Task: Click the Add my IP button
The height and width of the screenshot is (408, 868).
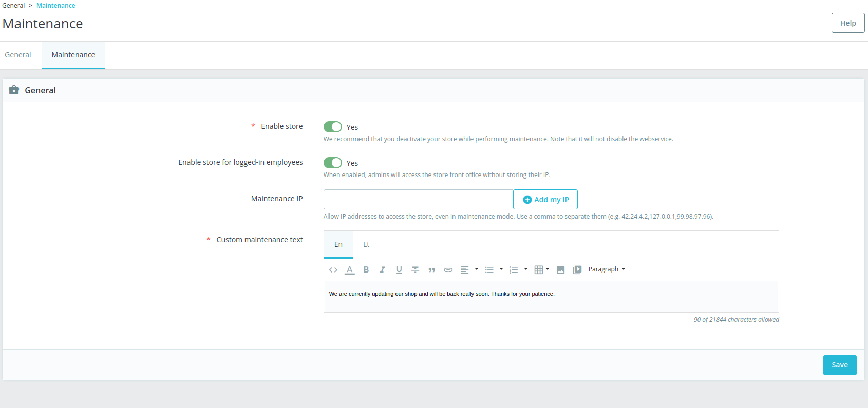Action: pos(545,200)
